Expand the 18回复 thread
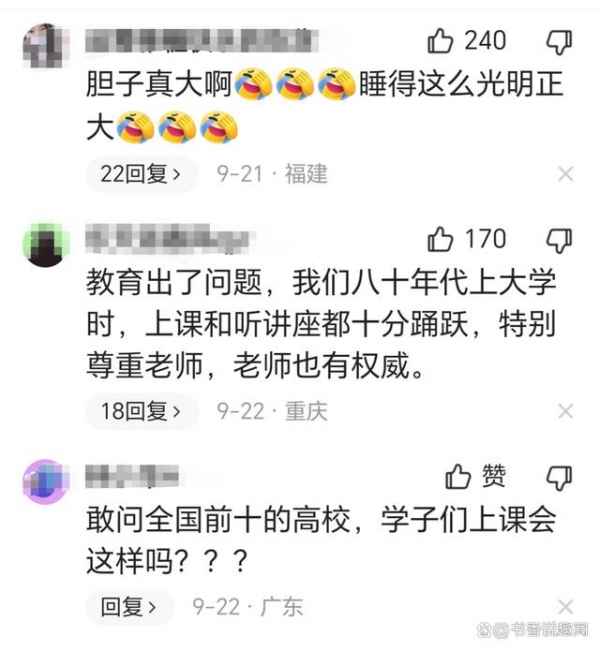 [x=141, y=411]
